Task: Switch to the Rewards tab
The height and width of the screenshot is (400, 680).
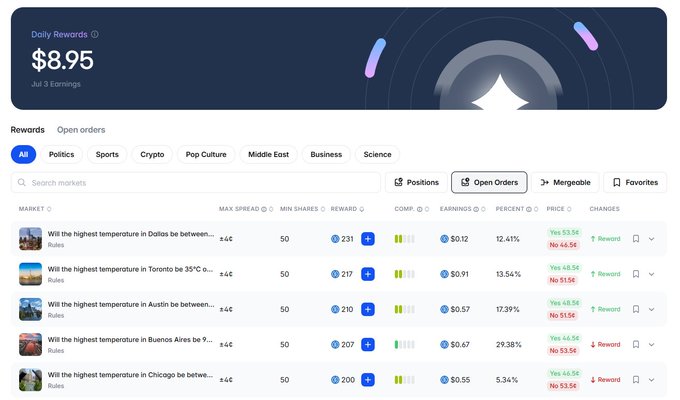Action: click(x=28, y=130)
